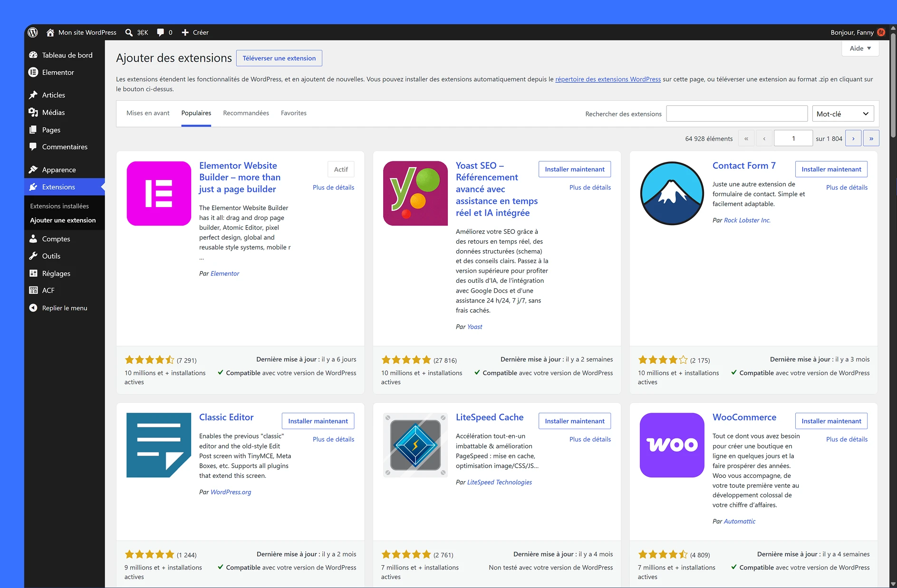Click the Actif status button for Elementor
This screenshot has height=588, width=897.
tap(341, 169)
